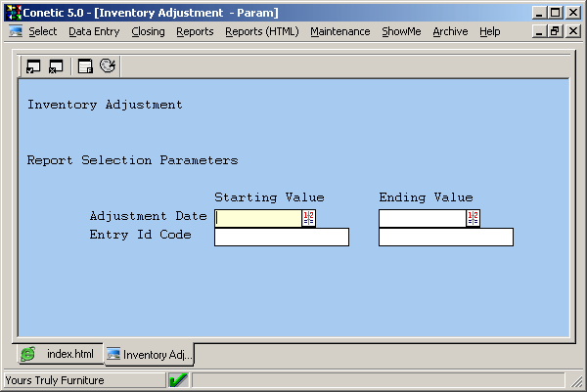Image resolution: width=587 pixels, height=392 pixels.
Task: Switch to the index.html tab
Action: 59,354
